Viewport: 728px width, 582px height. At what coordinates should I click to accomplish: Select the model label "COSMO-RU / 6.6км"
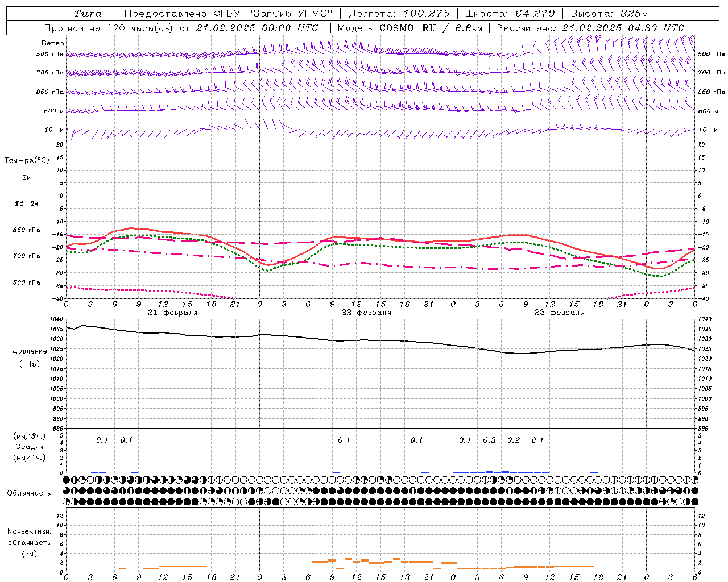(431, 28)
